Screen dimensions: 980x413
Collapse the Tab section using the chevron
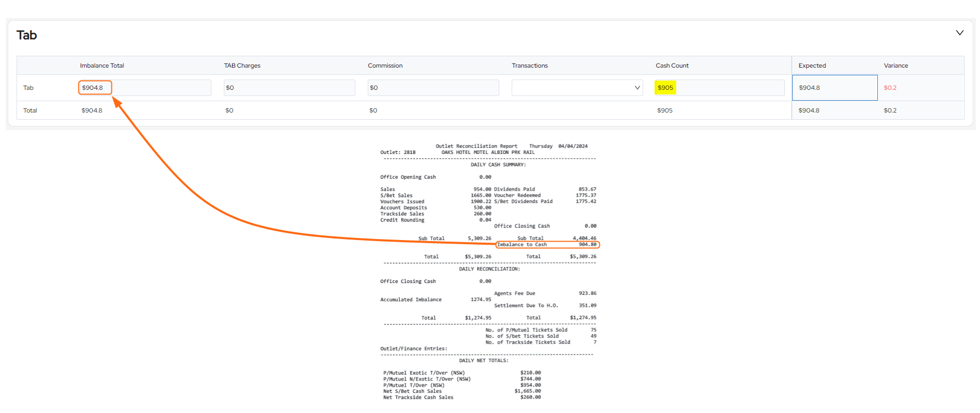coord(959,33)
